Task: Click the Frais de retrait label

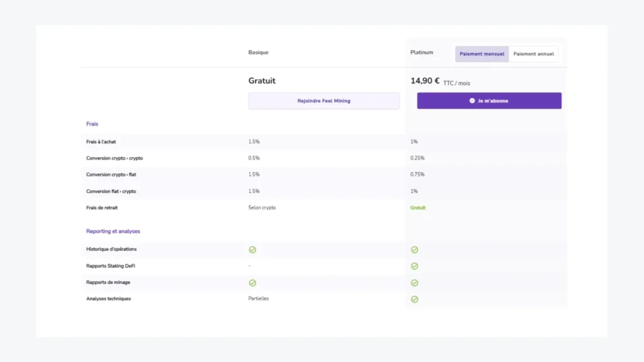Action: click(x=102, y=207)
